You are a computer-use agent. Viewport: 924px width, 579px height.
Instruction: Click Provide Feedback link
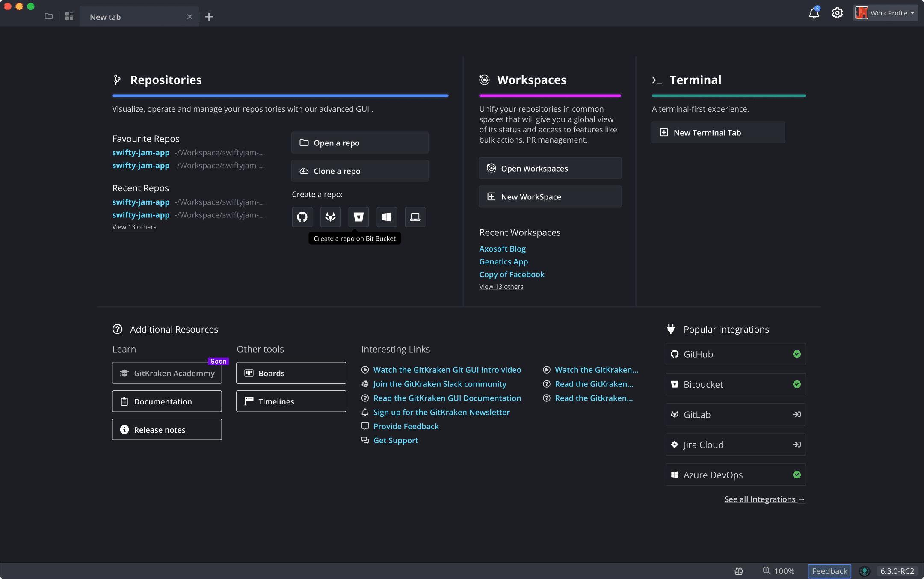406,426
